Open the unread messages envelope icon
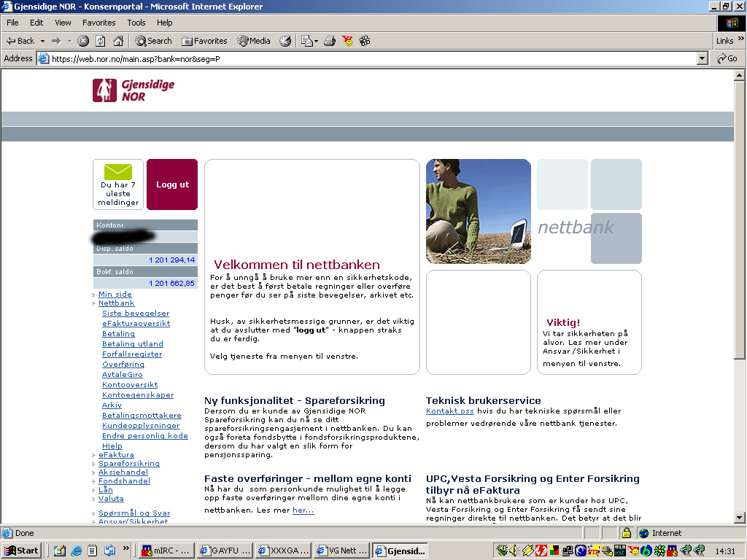The width and height of the screenshot is (747, 560). (118, 172)
